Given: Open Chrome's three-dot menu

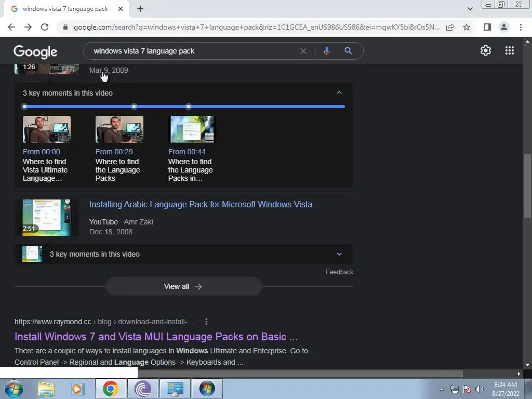Looking at the screenshot, I should pyautogui.click(x=521, y=27).
